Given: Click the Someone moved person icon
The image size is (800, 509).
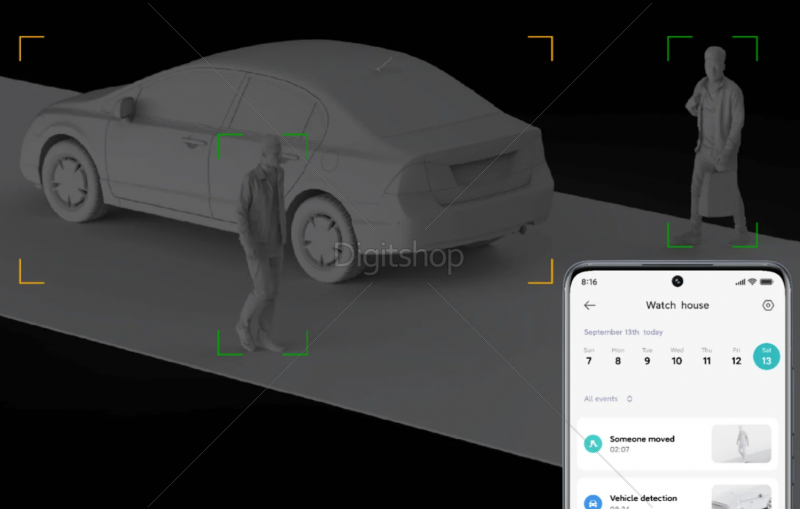Looking at the screenshot, I should tap(593, 443).
